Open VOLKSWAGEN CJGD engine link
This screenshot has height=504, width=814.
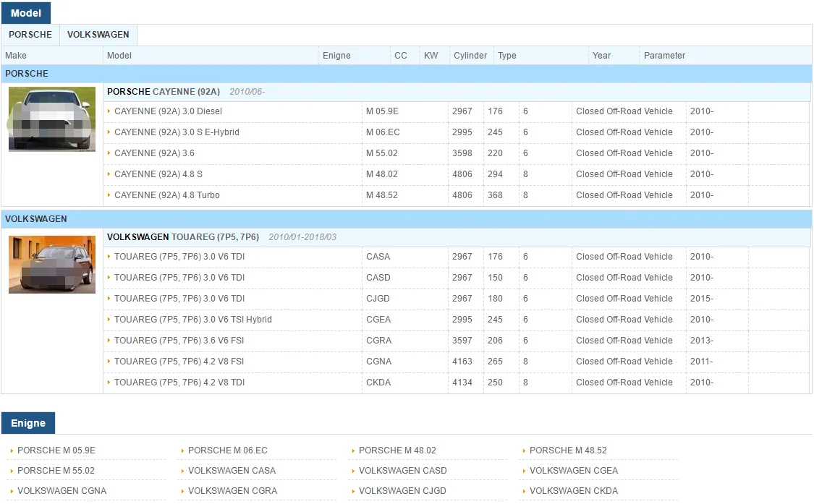402,491
